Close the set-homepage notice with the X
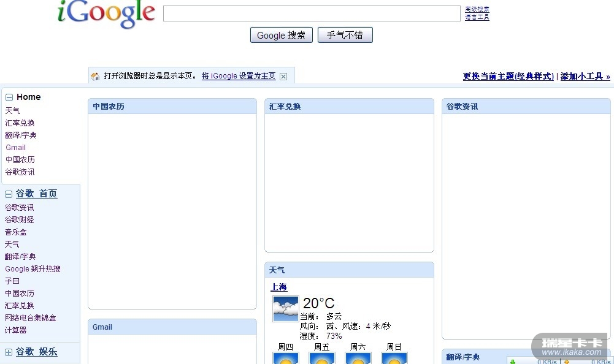 [x=283, y=77]
